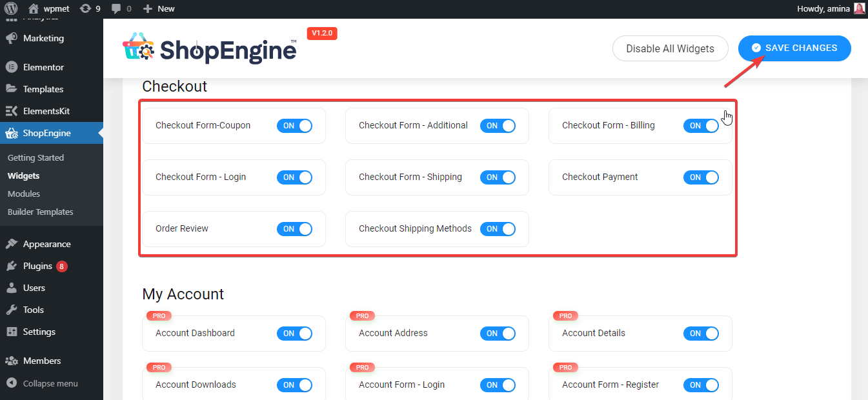Toggle Account Form - Login switch

pyautogui.click(x=498, y=385)
